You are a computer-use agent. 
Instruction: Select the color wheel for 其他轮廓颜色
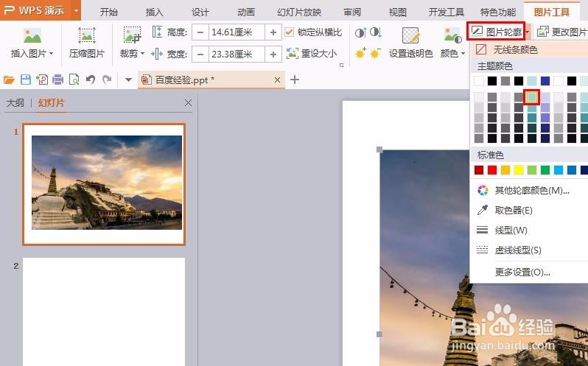pyautogui.click(x=483, y=190)
